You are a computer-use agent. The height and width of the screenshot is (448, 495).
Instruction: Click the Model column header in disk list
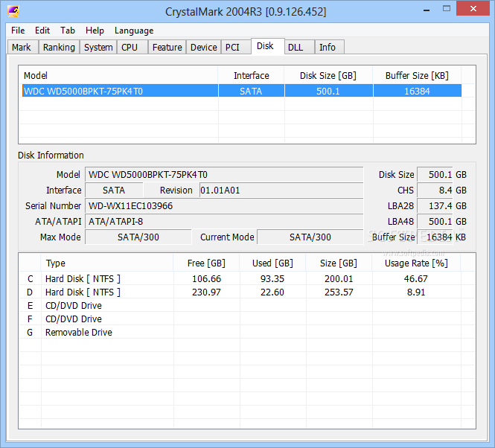(118, 75)
